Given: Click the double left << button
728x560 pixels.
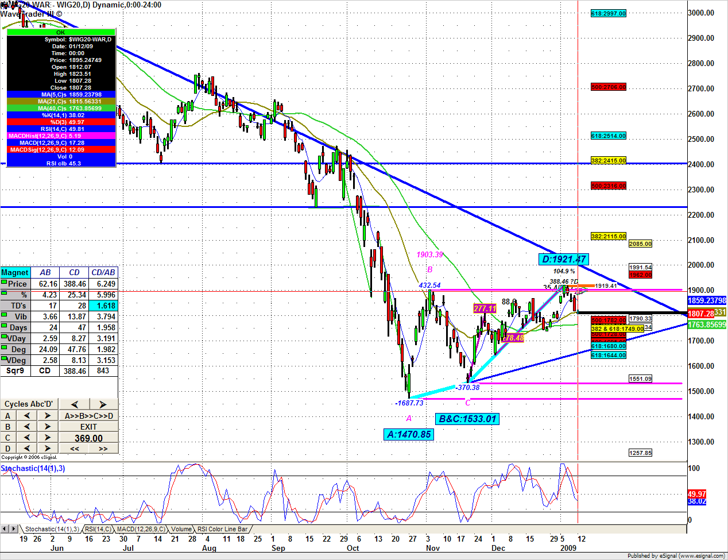Looking at the screenshot, I should [75, 449].
